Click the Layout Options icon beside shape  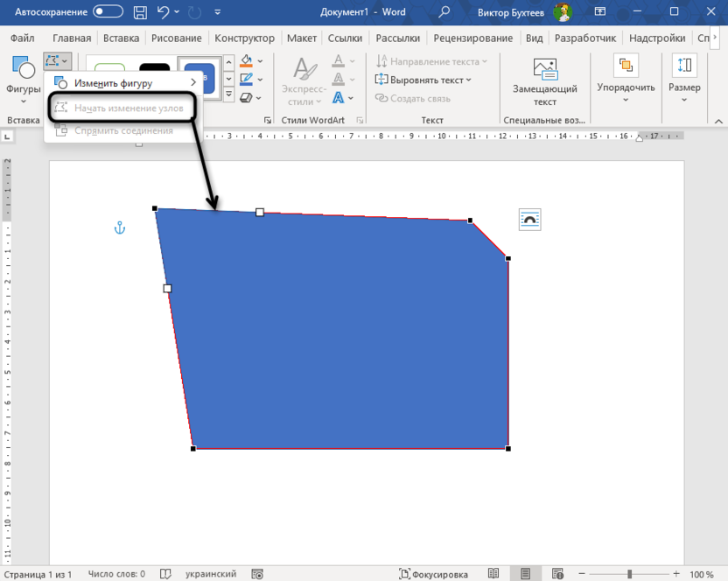(529, 220)
